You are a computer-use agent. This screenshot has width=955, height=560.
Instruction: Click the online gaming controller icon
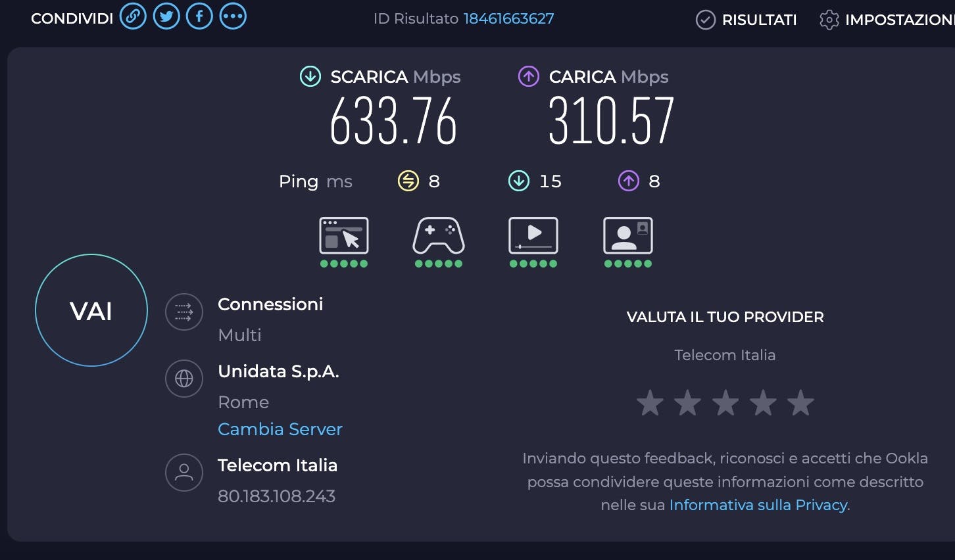pos(439,236)
